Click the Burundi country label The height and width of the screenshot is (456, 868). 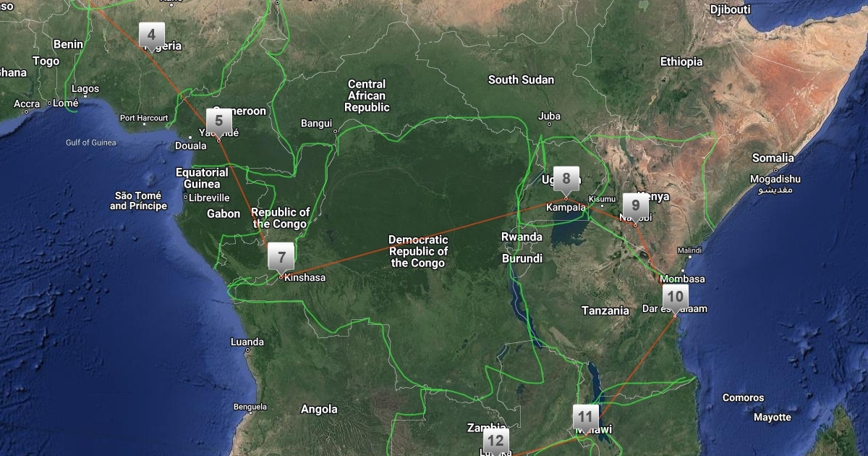click(522, 258)
